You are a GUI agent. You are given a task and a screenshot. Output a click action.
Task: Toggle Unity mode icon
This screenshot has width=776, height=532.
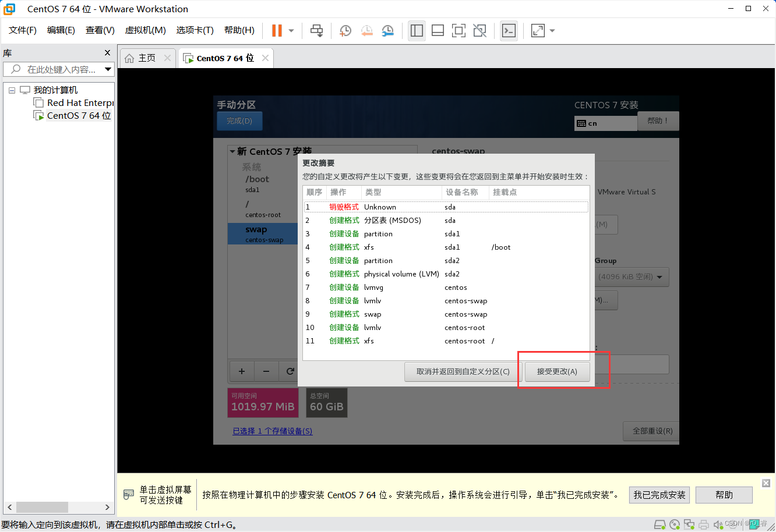[x=479, y=31]
